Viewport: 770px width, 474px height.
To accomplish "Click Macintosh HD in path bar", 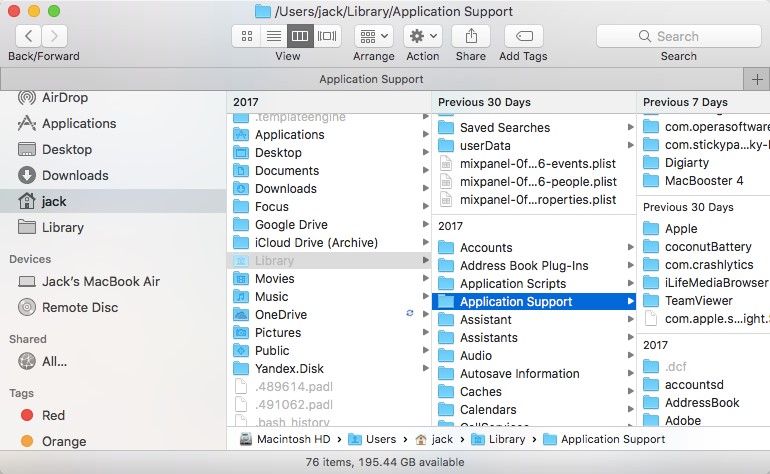I will point(290,439).
